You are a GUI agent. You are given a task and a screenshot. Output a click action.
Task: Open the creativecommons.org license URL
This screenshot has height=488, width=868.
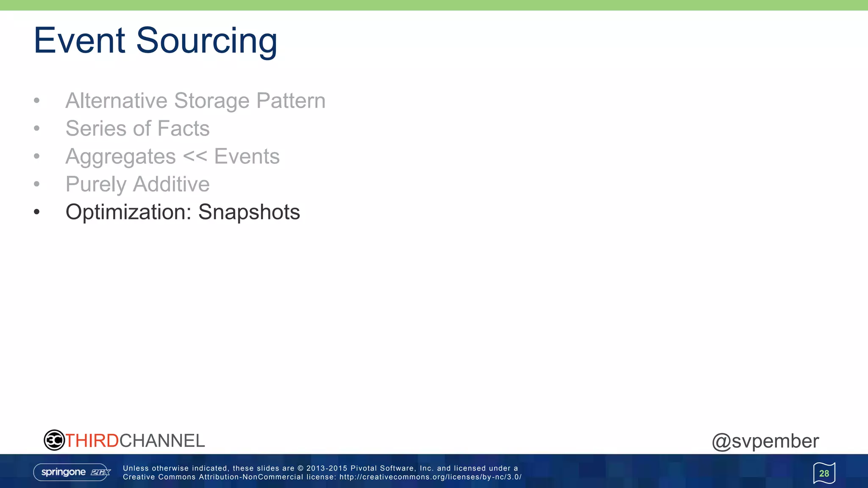click(431, 477)
